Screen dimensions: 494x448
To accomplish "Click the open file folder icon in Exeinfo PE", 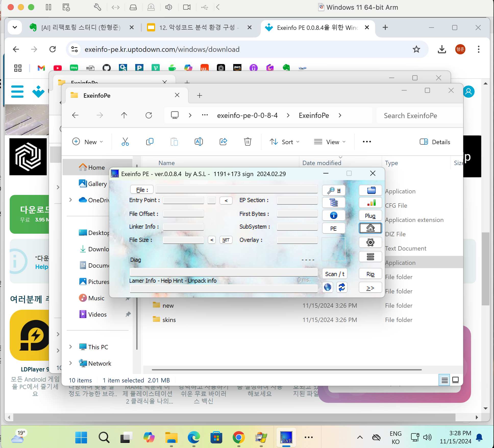I will tap(370, 190).
